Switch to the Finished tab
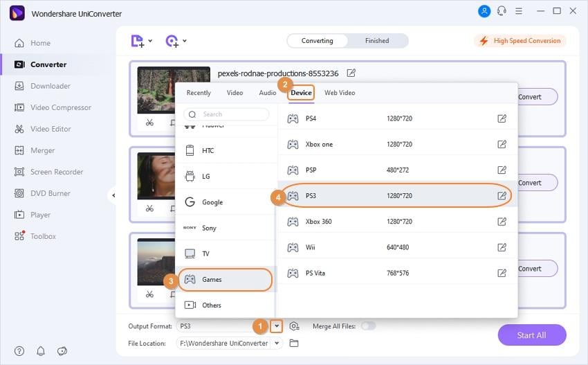 (x=377, y=41)
